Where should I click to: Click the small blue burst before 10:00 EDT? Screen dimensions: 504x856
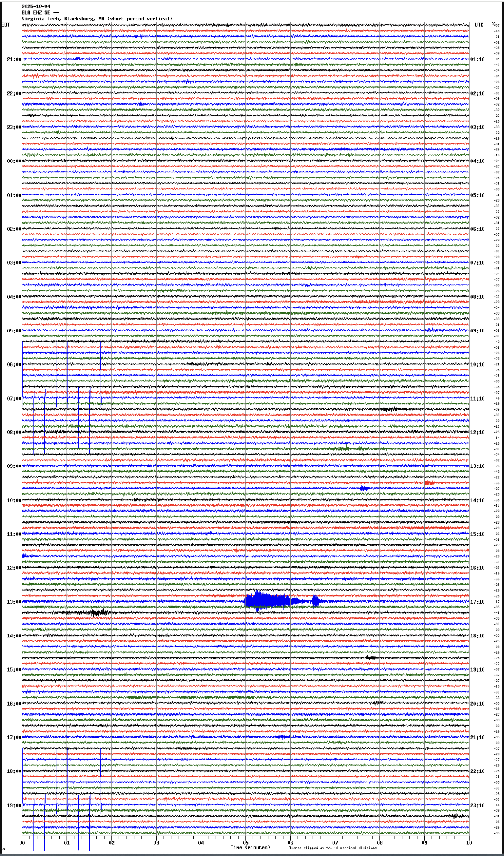click(x=364, y=488)
